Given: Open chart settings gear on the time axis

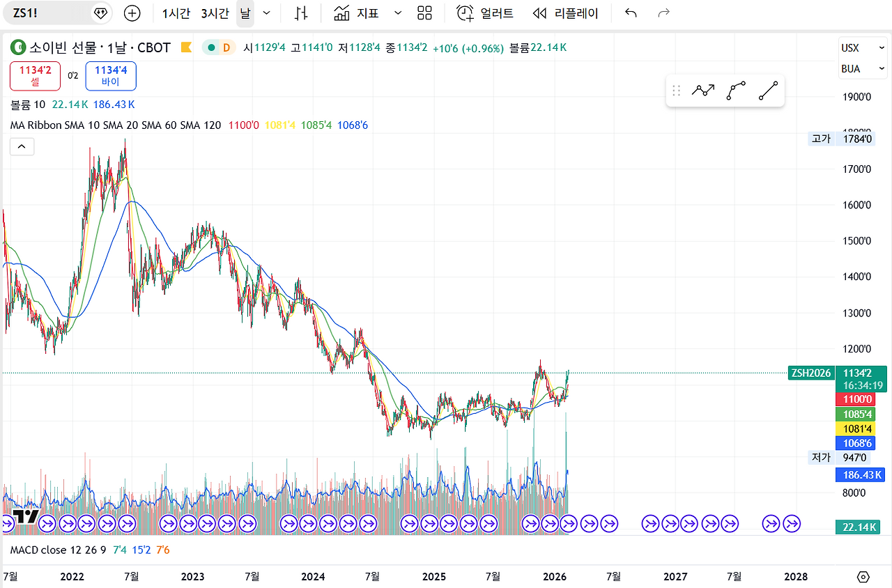Looking at the screenshot, I should (x=863, y=577).
